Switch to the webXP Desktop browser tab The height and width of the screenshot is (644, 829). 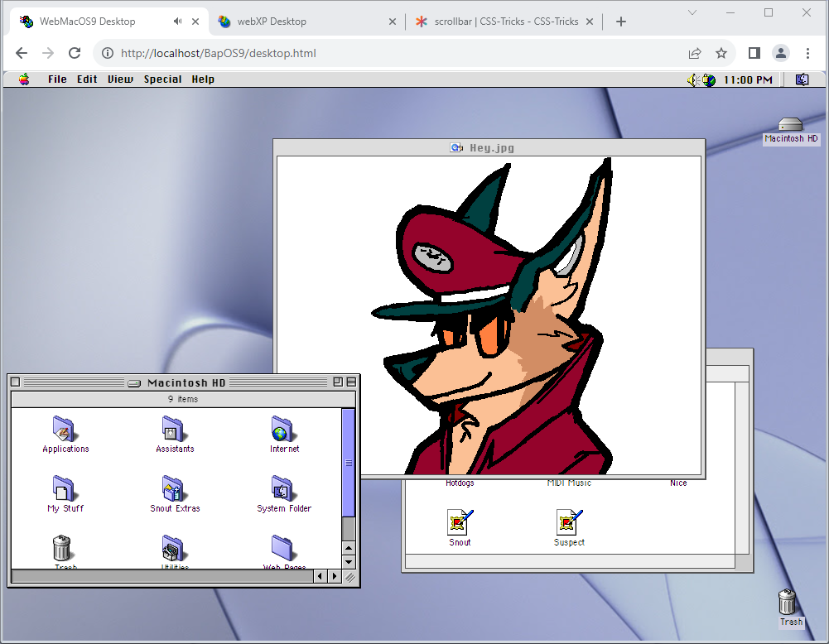tap(307, 22)
